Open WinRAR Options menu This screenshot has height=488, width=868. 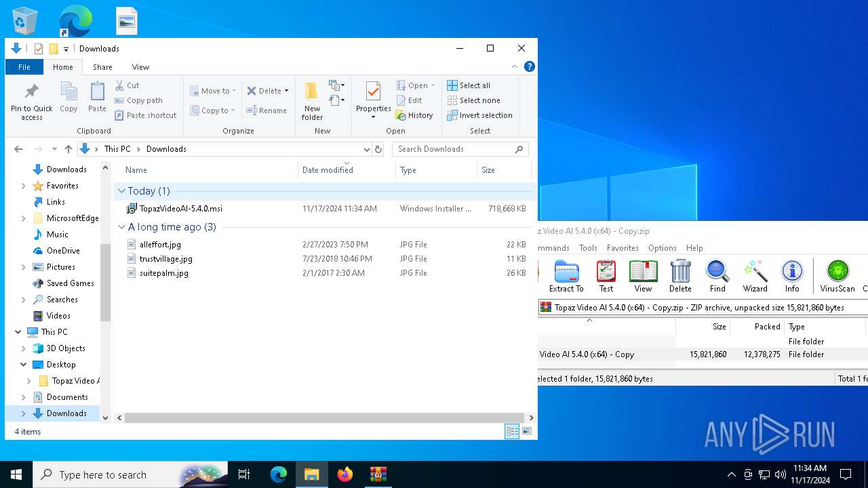(x=663, y=248)
